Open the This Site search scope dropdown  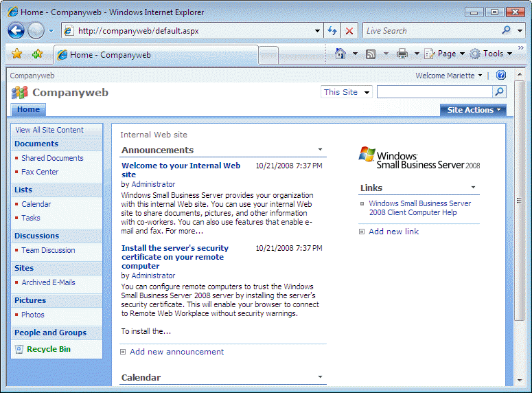[347, 92]
